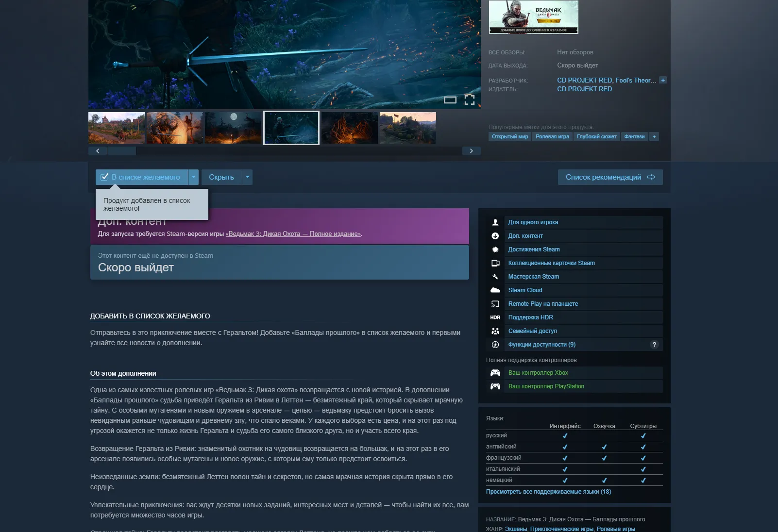This screenshot has width=778, height=532.
Task: Show previous screenshot thumbnails arrow
Action: pyautogui.click(x=98, y=151)
